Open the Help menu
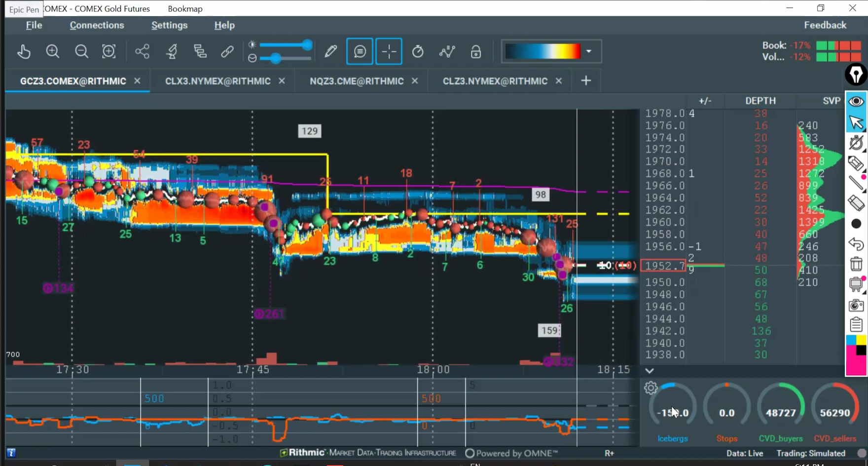 (x=224, y=25)
